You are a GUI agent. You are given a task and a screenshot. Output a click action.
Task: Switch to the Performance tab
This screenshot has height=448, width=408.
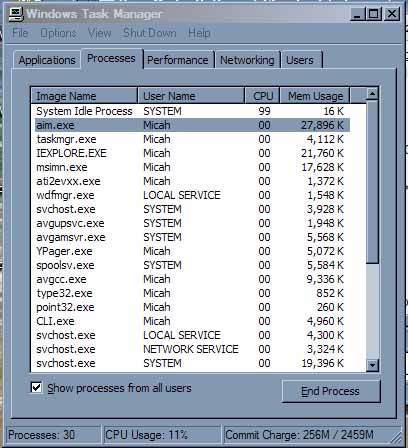178,60
